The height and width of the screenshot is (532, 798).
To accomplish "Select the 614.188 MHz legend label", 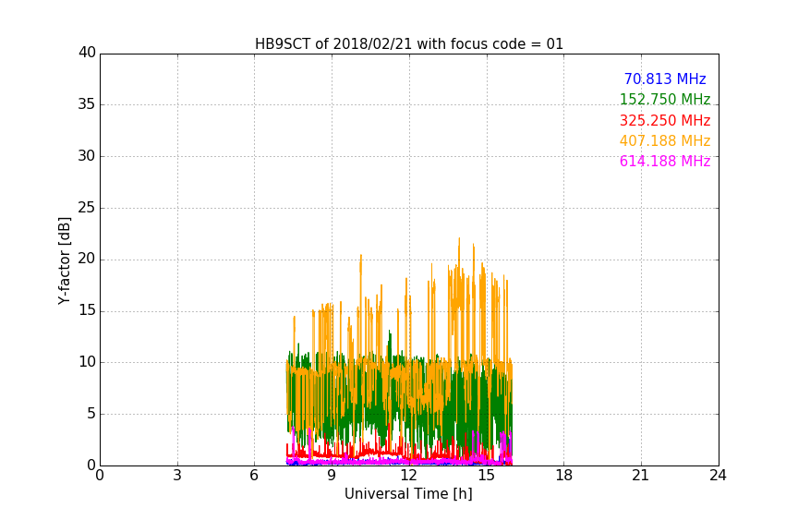I will coord(665,162).
